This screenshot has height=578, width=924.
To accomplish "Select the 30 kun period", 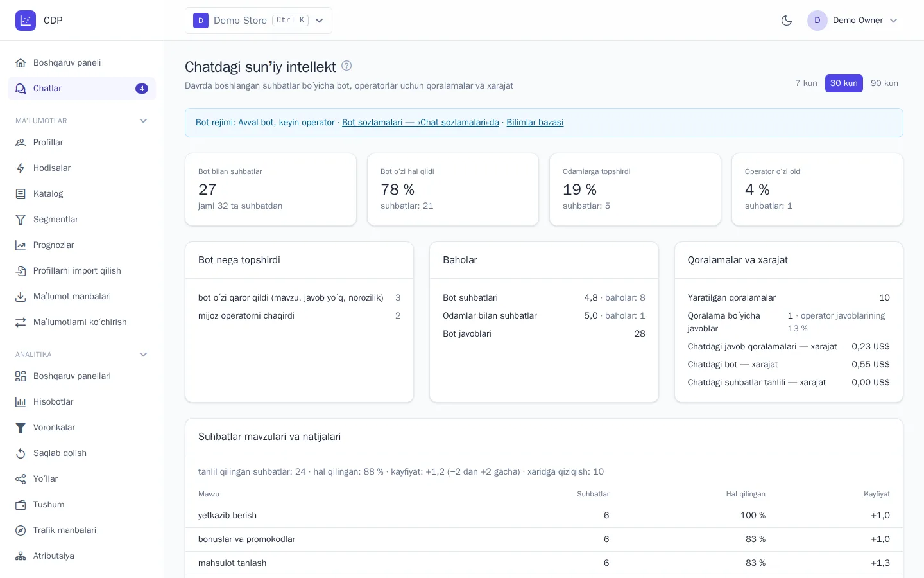I will (844, 83).
